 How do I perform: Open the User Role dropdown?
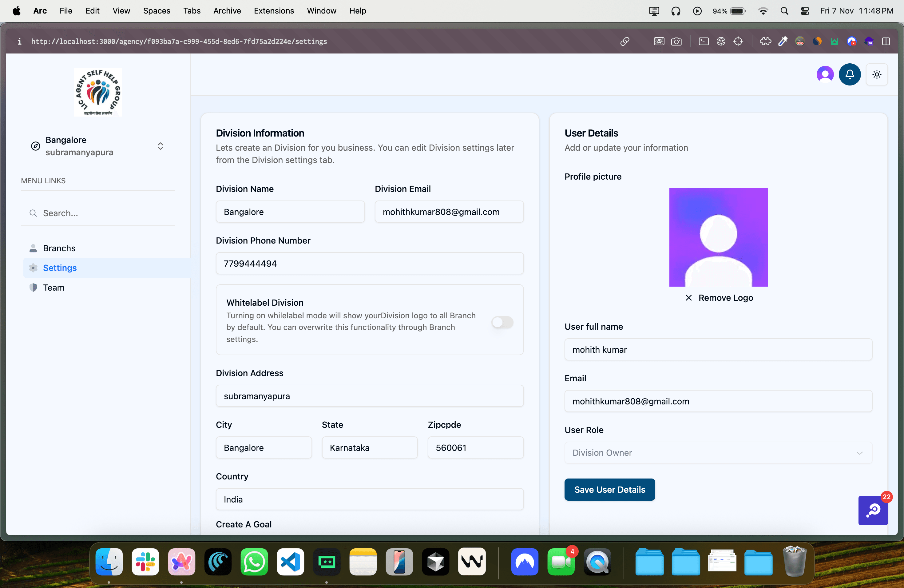(718, 453)
